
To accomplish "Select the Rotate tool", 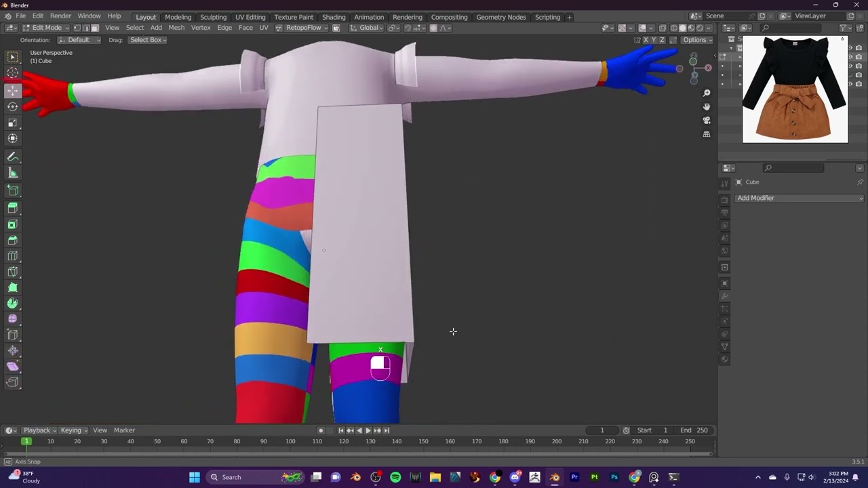I will coord(13,106).
